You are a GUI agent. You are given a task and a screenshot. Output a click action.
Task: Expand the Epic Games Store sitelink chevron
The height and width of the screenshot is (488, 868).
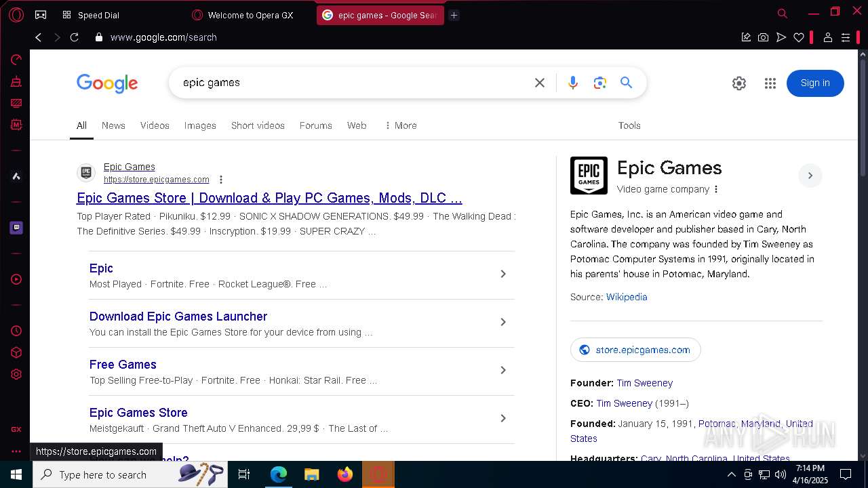(503, 418)
